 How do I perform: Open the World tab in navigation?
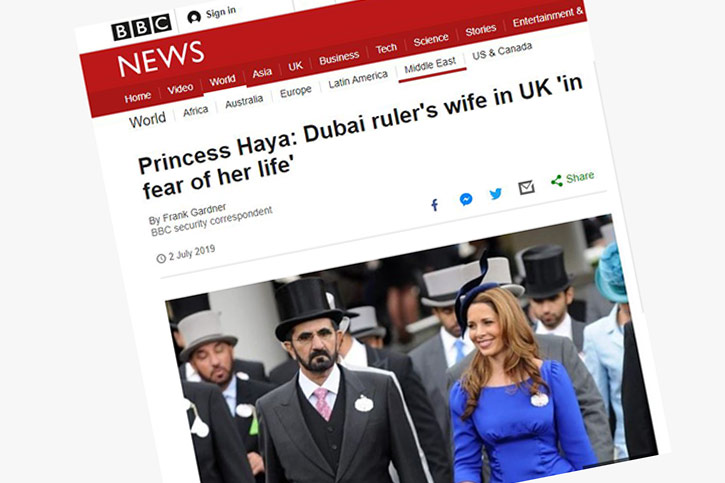coord(222,81)
